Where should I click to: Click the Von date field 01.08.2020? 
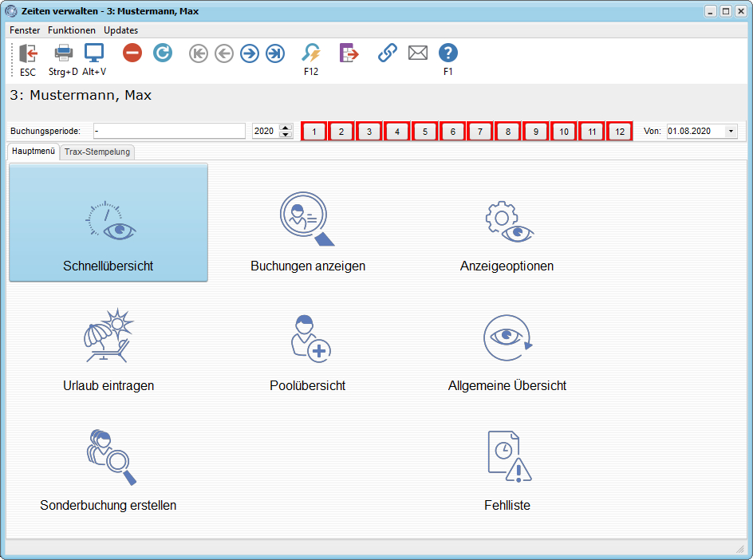coord(696,131)
